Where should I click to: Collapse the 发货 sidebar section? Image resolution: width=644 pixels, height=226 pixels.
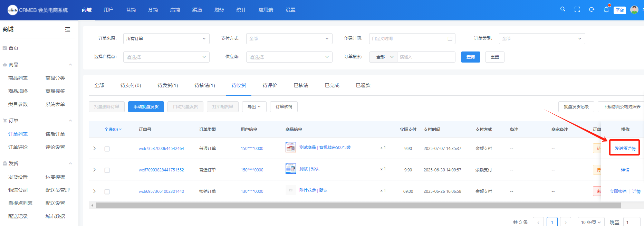(70, 163)
